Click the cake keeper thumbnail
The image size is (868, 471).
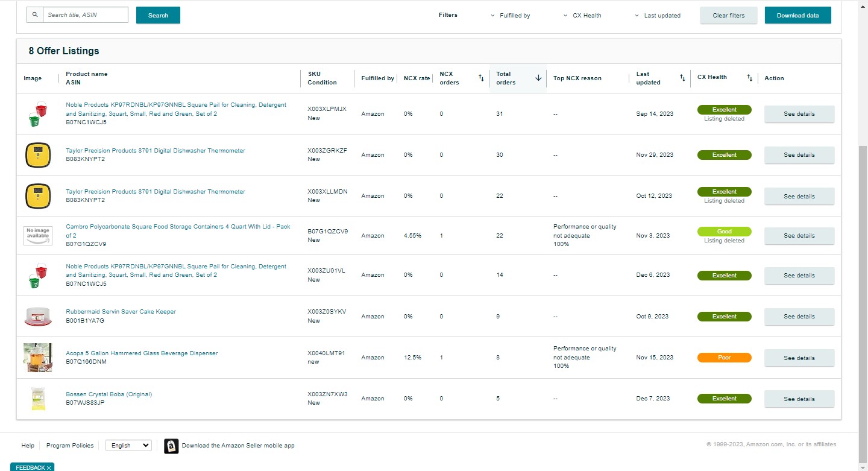[38, 317]
